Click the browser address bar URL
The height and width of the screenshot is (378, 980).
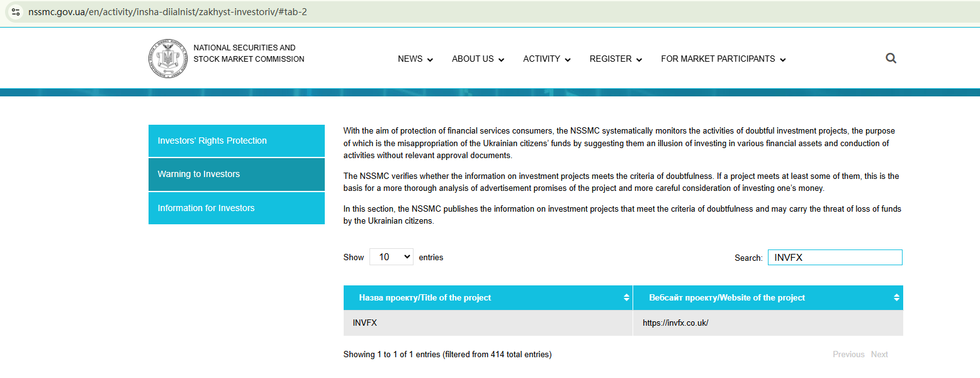(167, 11)
